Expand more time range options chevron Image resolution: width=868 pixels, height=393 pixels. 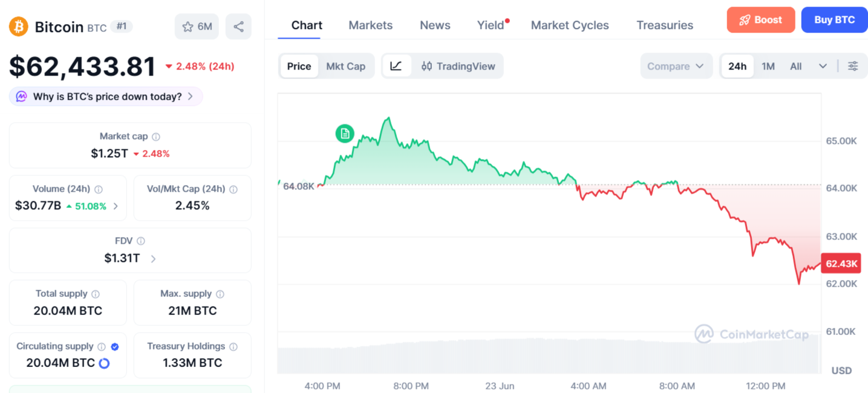coord(823,66)
